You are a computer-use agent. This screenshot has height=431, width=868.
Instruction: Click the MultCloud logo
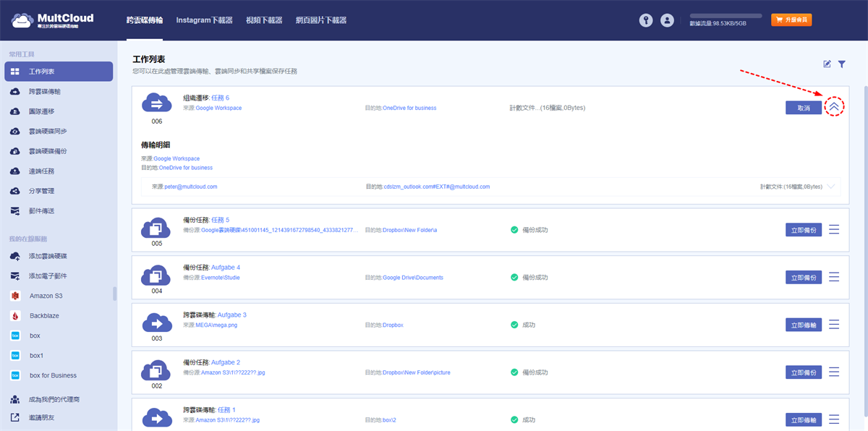tap(53, 20)
